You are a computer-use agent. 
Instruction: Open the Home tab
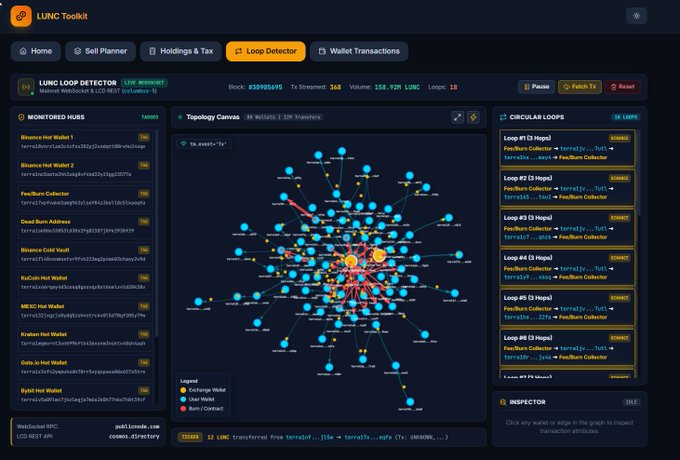(x=36, y=51)
